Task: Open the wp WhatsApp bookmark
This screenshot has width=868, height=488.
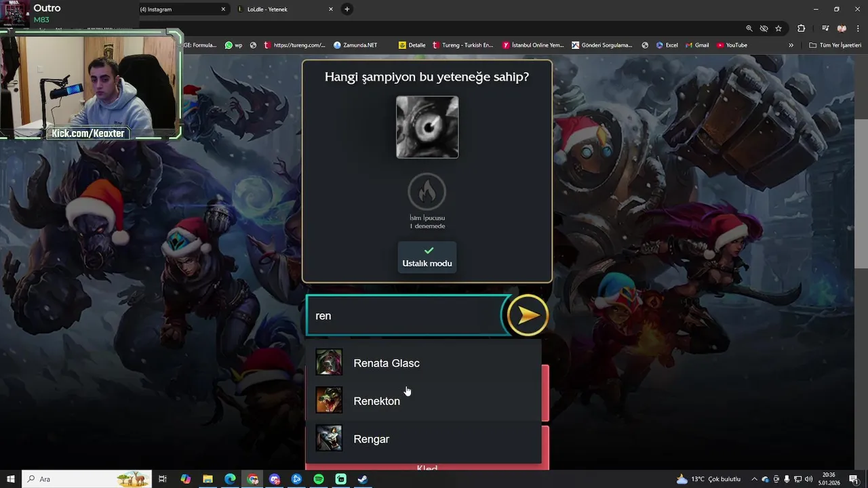Action: point(233,45)
